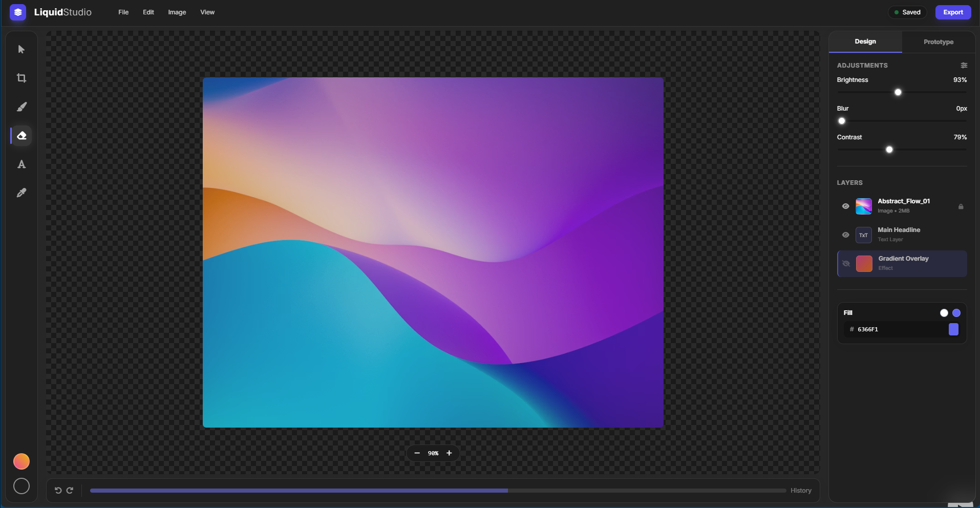Viewport: 980px width, 508px height.
Task: Open the Image menu
Action: (x=177, y=12)
